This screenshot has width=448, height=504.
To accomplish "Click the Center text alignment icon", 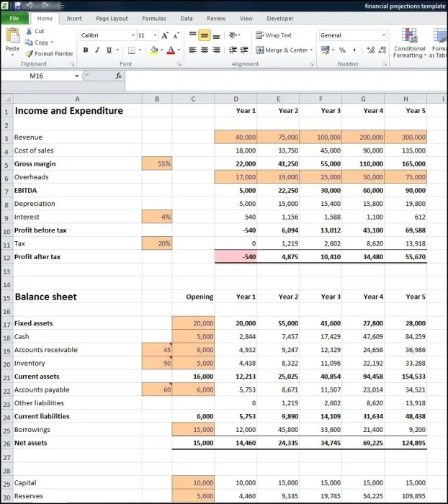I will 204,50.
